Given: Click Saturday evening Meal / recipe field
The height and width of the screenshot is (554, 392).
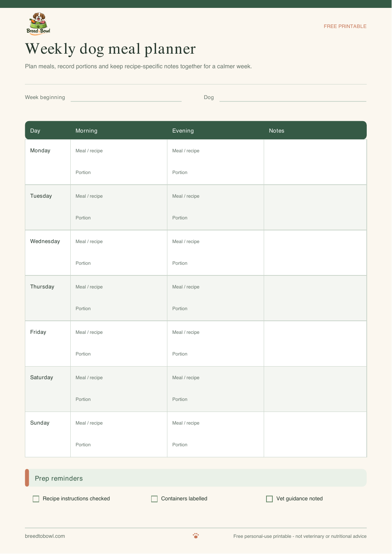Looking at the screenshot, I should 186,378.
